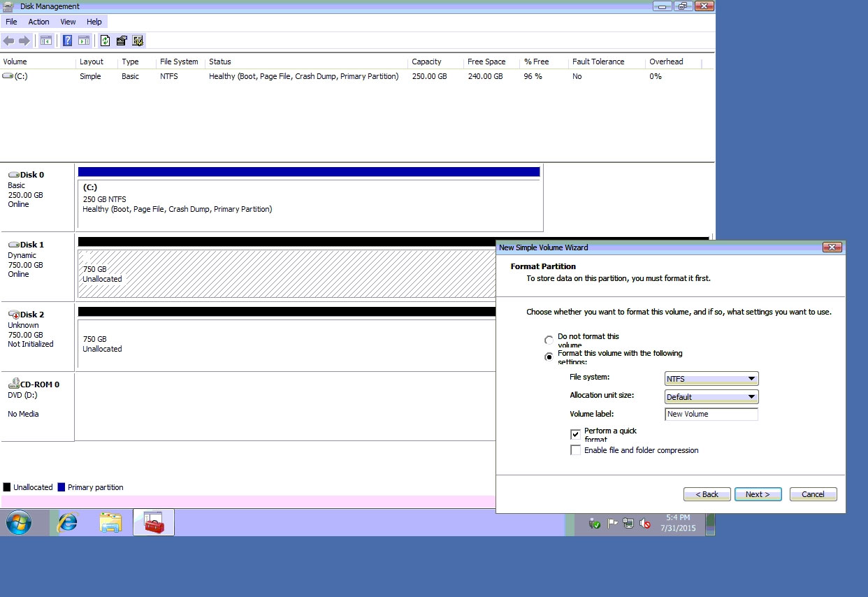Click the Show/Hide Console Tree icon
The image size is (868, 597).
tap(46, 41)
